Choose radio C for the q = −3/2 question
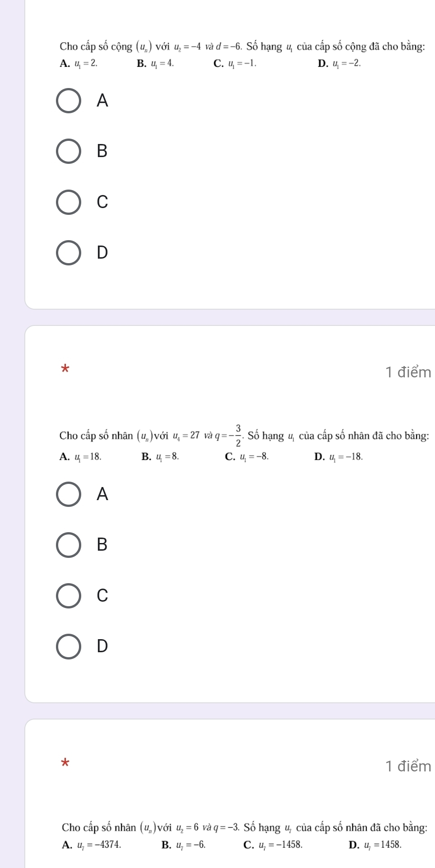Screen dimensions: 435x868 (69, 596)
